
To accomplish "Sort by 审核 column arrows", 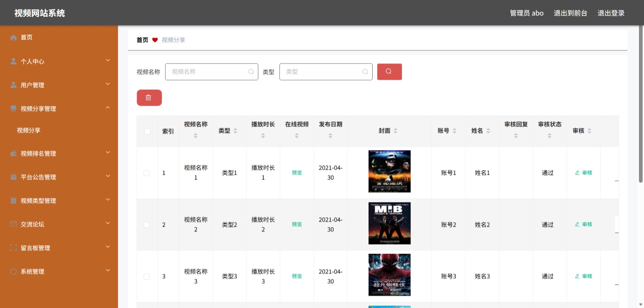I will tap(589, 131).
